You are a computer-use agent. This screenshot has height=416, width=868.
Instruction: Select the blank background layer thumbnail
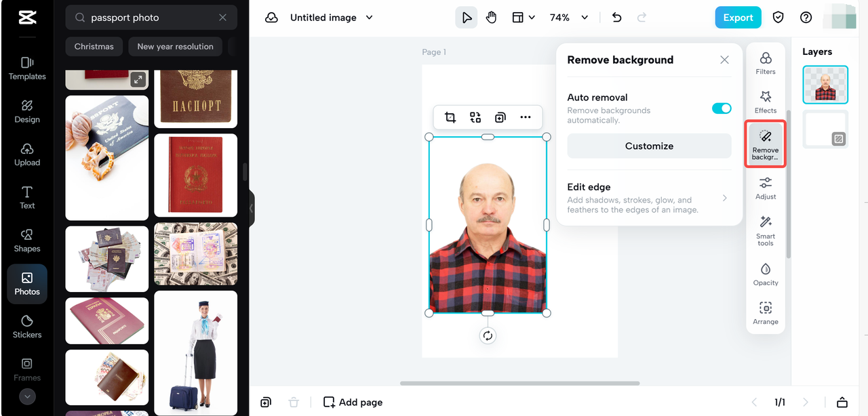[825, 129]
